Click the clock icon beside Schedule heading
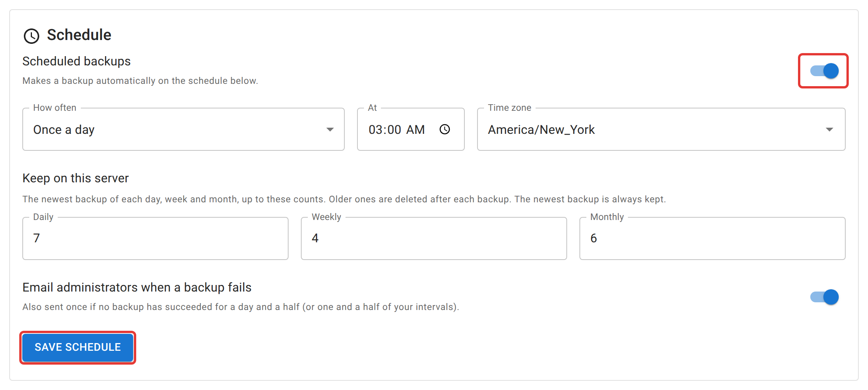 click(31, 36)
